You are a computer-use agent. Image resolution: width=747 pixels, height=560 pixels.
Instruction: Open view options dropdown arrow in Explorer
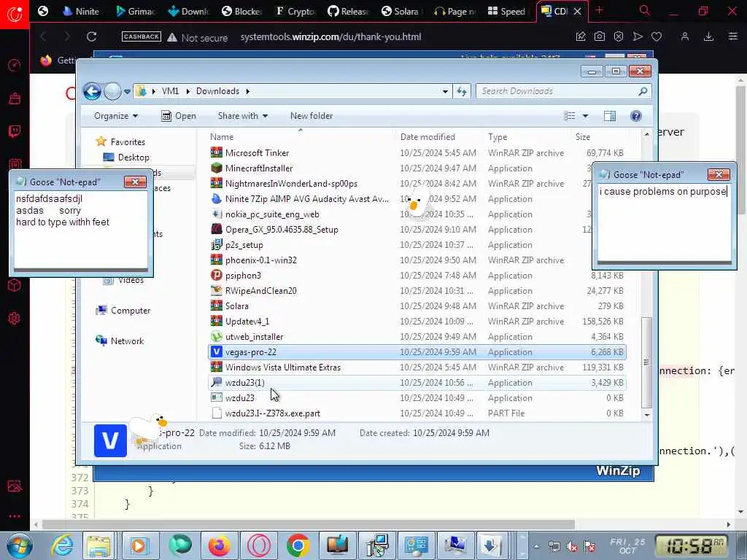point(586,116)
